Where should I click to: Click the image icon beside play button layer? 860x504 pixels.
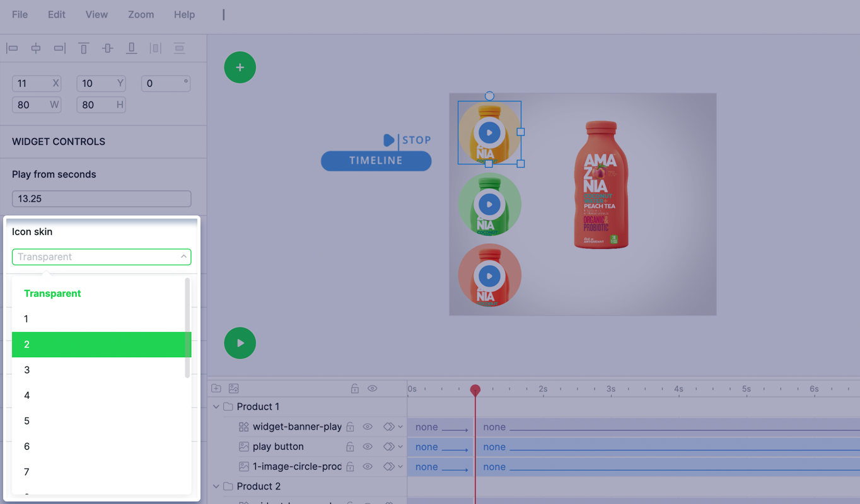click(244, 447)
